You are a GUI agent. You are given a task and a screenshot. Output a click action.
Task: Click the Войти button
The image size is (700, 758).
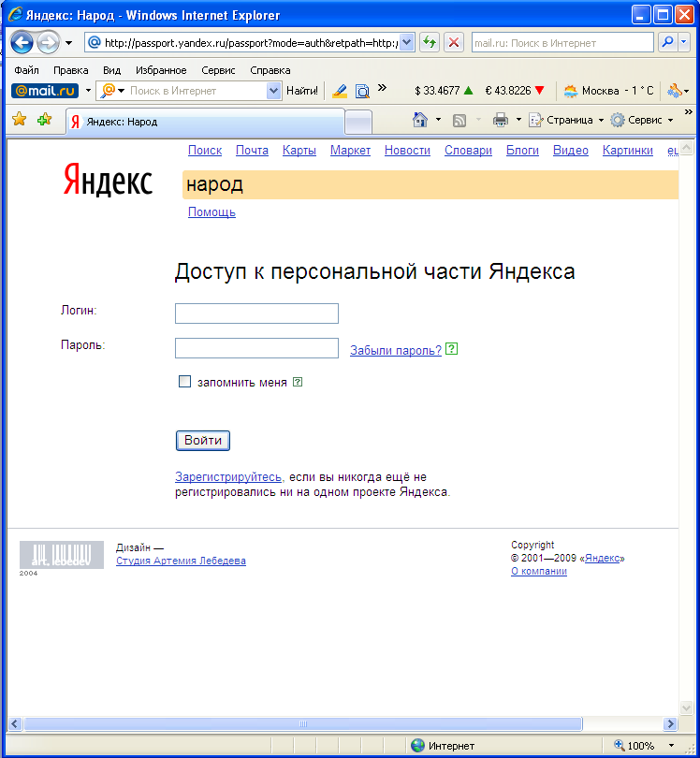(203, 441)
